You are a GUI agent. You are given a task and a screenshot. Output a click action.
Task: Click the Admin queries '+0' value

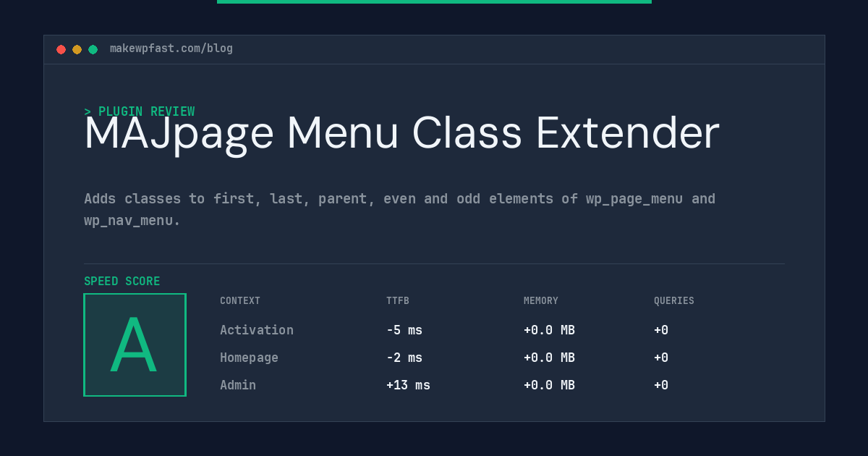click(x=661, y=385)
